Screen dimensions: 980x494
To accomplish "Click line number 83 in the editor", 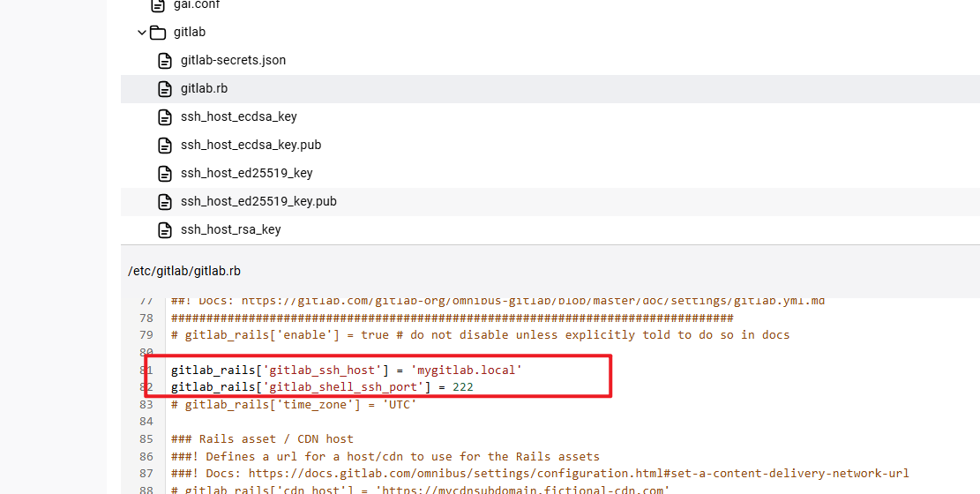I will (146, 405).
